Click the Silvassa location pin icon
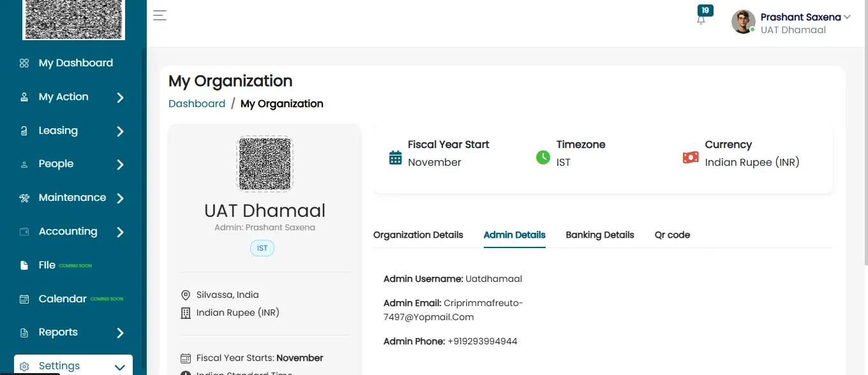868x375 pixels. point(186,295)
